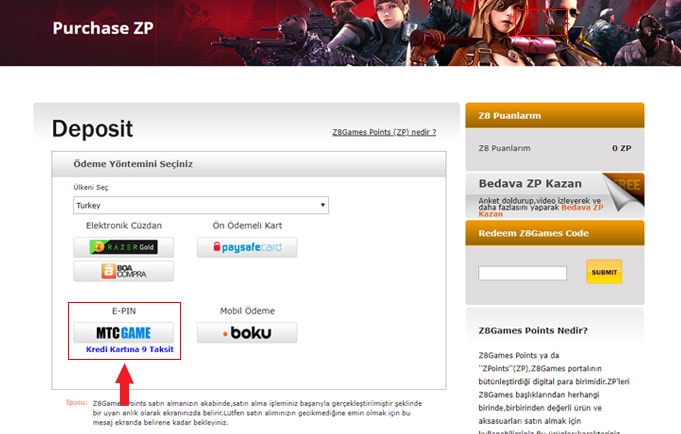The height and width of the screenshot is (434, 681).
Task: Click the 'Ödeme Yöntemini Seçiniz' heading
Action: coord(133,164)
